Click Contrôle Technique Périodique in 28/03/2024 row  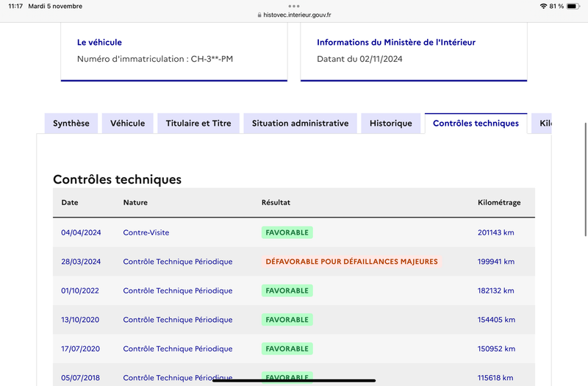coord(178,262)
